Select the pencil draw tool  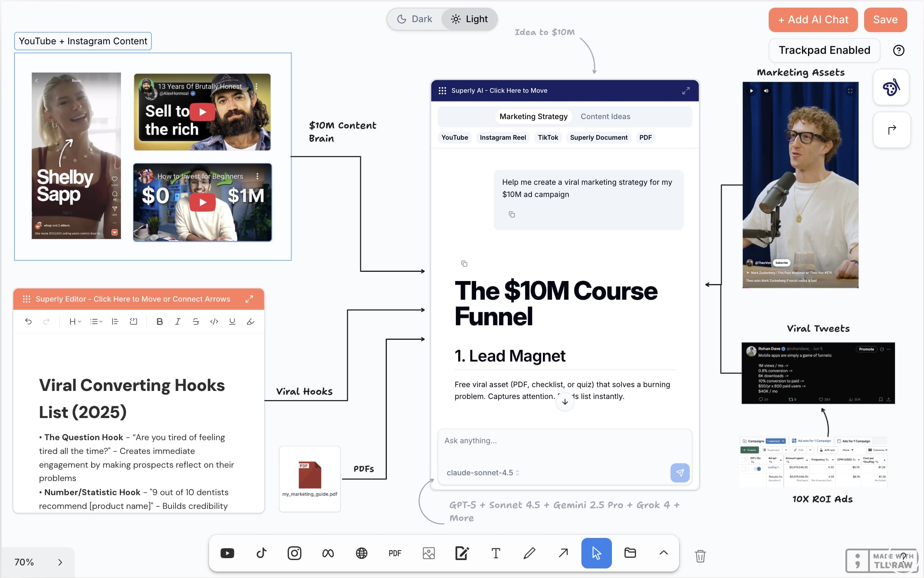[530, 553]
